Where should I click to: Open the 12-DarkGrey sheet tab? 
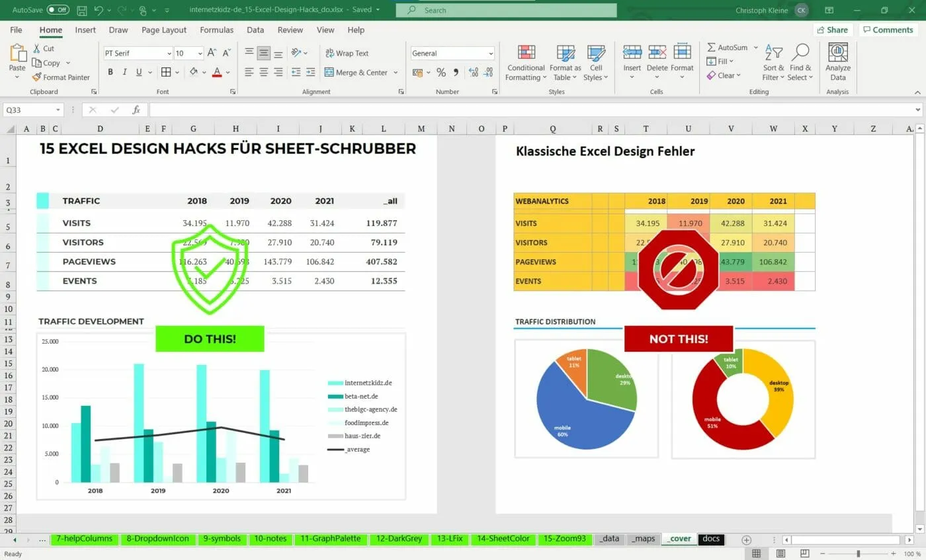(399, 538)
